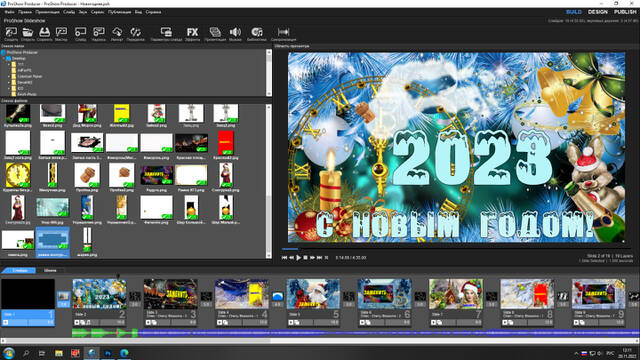Open the Import cloud icon

click(117, 34)
